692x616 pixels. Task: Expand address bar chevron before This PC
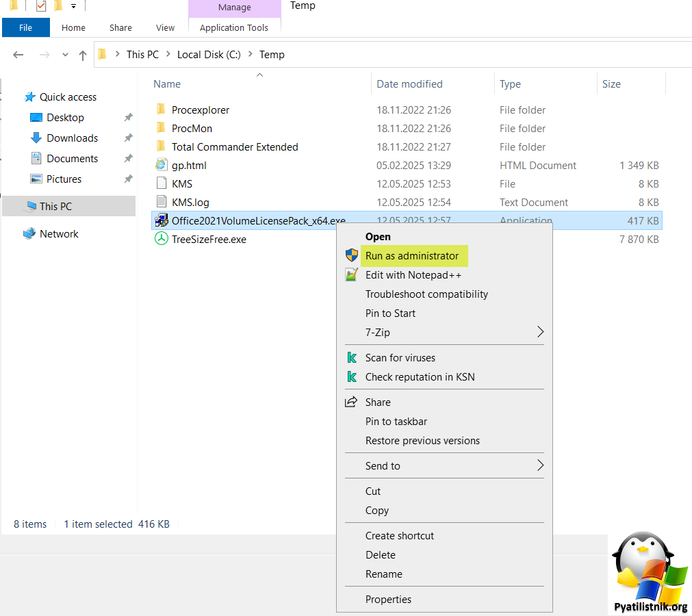click(x=118, y=54)
